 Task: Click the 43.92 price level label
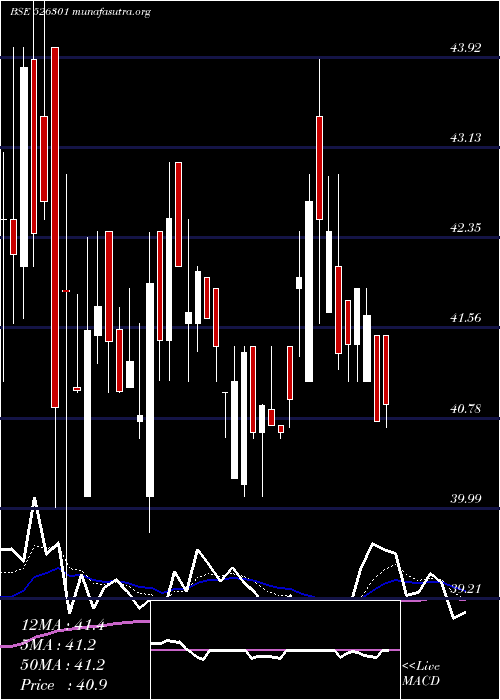[x=466, y=48]
